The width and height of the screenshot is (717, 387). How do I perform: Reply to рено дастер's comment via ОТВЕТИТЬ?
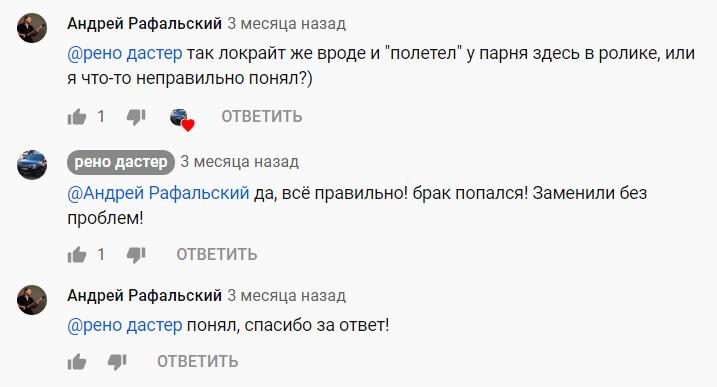[x=217, y=254]
